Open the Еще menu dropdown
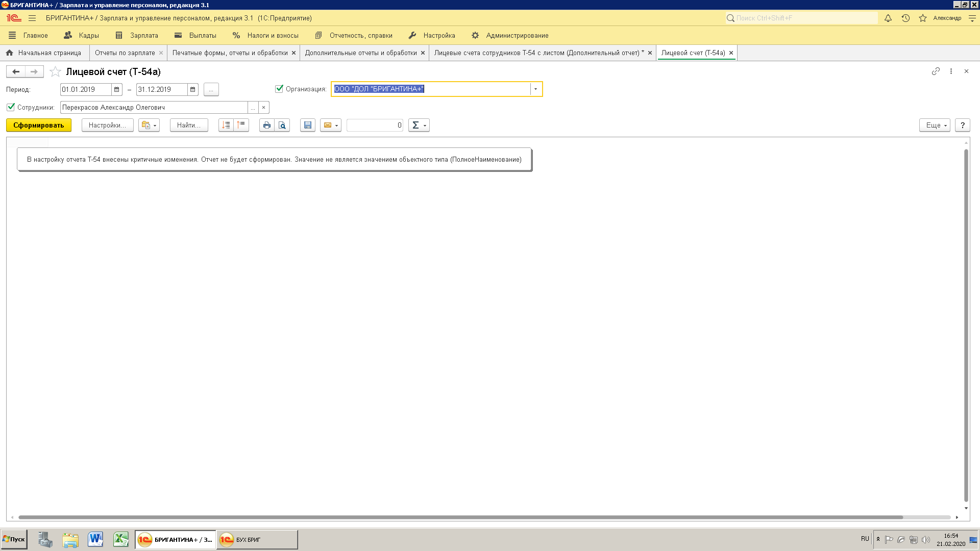The height and width of the screenshot is (551, 980). 935,125
